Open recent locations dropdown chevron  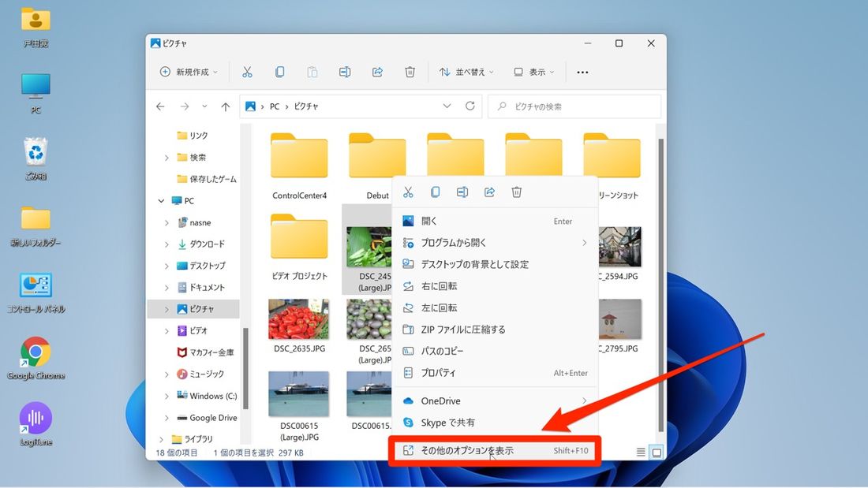204,106
